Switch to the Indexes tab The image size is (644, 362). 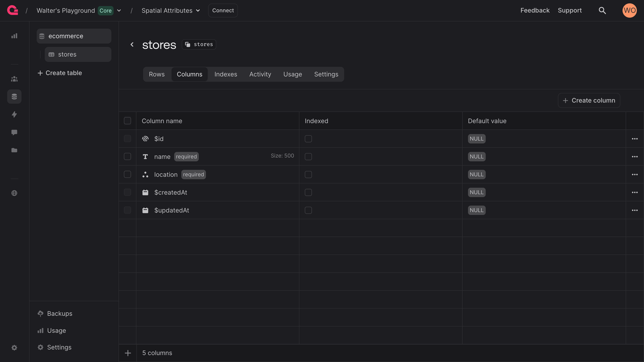pos(225,74)
